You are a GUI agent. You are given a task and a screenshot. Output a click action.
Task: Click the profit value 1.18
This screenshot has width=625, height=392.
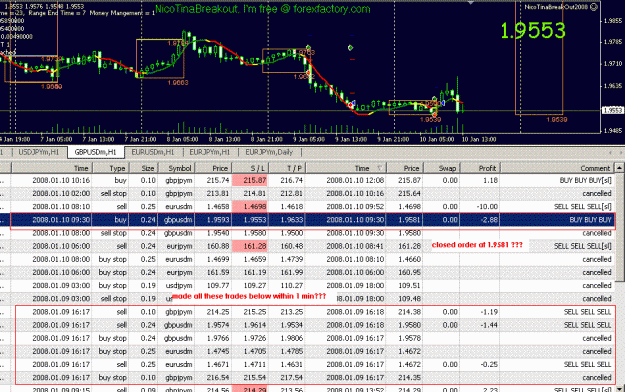490,180
